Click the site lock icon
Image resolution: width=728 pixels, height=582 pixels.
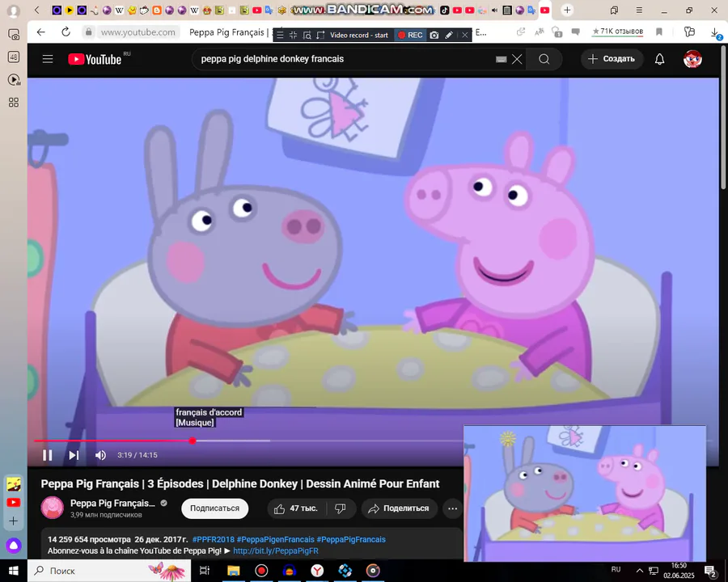point(88,32)
